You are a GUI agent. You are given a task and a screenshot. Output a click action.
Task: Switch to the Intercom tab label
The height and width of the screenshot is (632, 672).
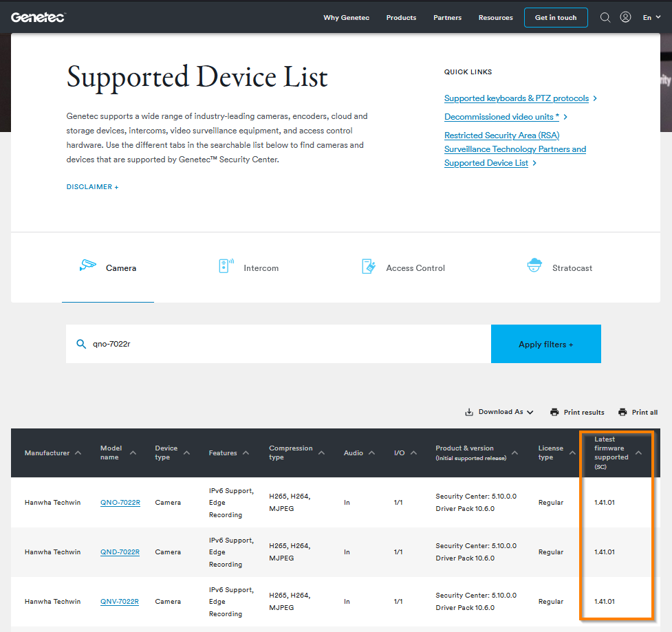click(x=261, y=268)
